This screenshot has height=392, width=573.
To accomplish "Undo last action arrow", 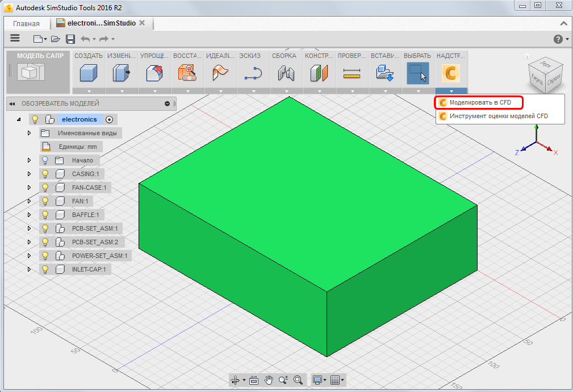I will click(85, 39).
